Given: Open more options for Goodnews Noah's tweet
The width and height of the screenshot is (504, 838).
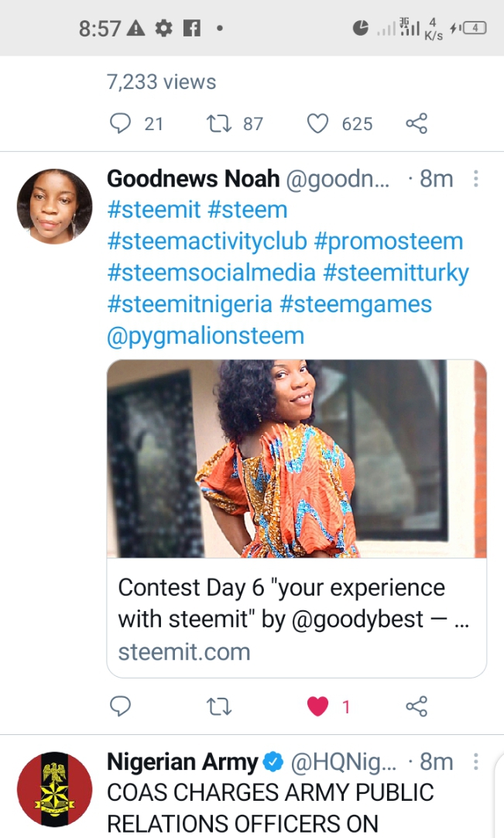Looking at the screenshot, I should tap(475, 178).
